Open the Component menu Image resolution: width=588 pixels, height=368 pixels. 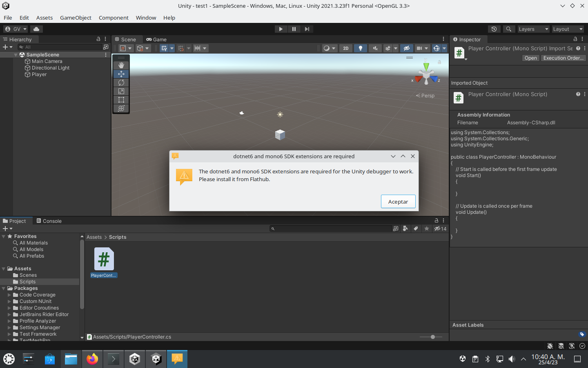[x=114, y=18]
